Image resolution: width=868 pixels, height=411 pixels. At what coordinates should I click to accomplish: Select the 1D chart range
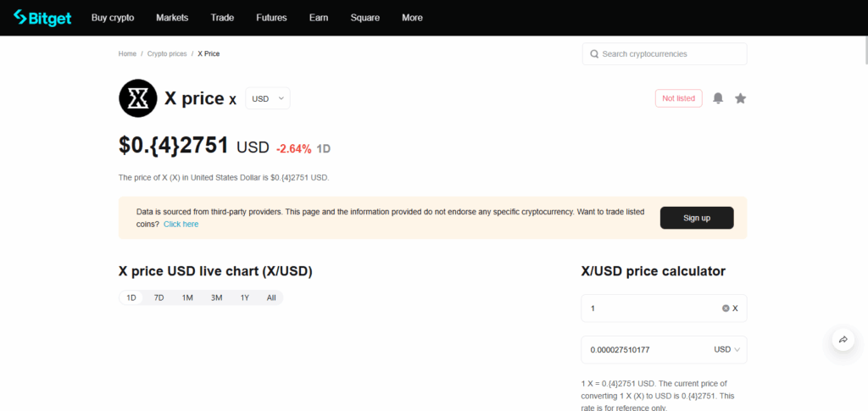131,297
